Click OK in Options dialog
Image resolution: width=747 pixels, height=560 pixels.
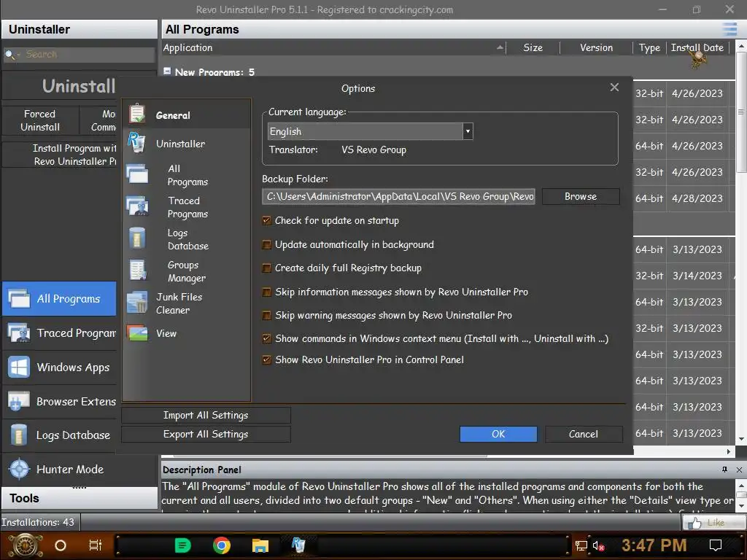498,434
